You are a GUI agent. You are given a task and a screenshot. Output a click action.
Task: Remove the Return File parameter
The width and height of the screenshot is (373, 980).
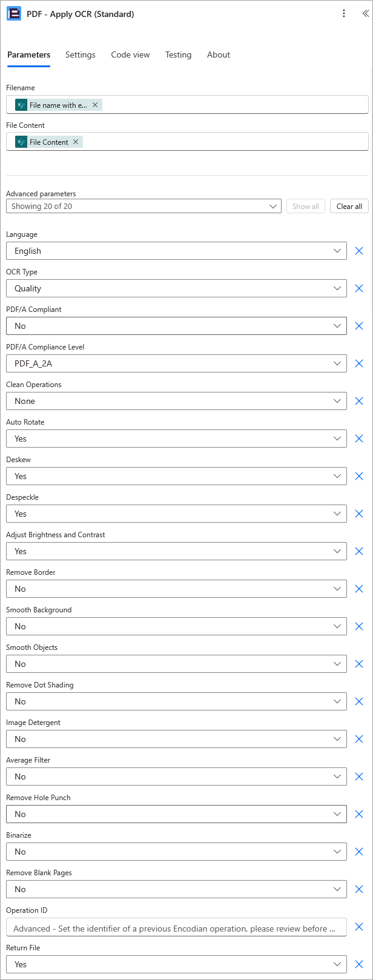pyautogui.click(x=359, y=964)
